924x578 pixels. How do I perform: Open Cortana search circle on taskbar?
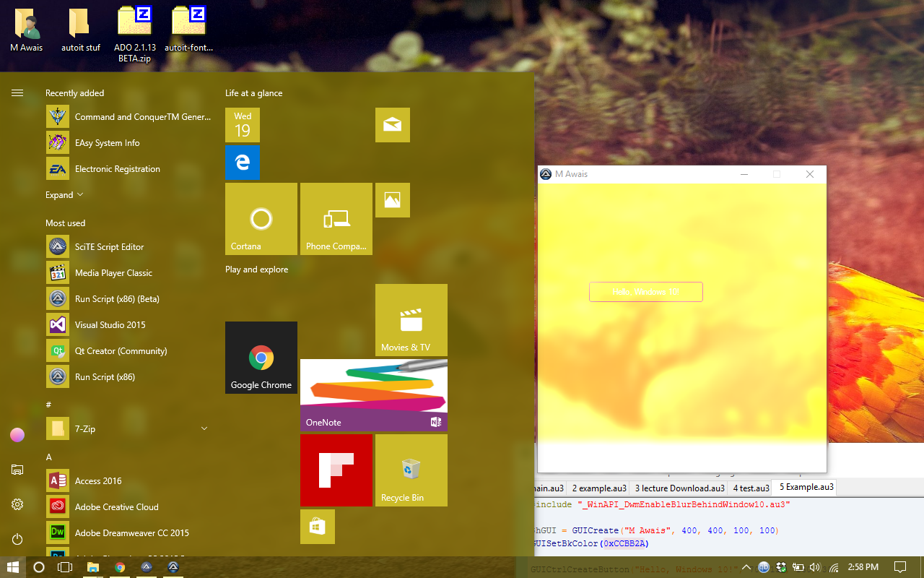click(x=39, y=567)
